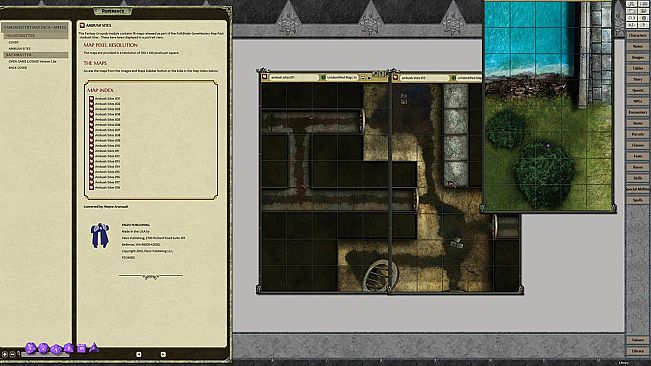
Task: Open the Tokens sidebar panel
Action: pos(637,340)
